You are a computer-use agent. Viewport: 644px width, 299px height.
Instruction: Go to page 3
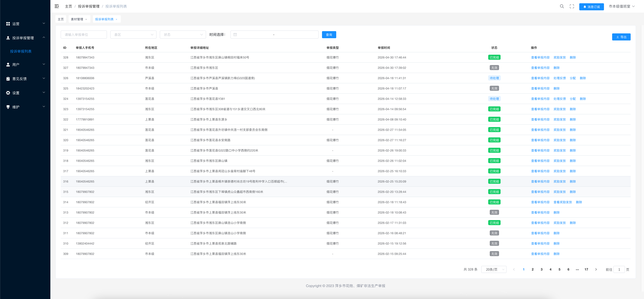(541, 270)
